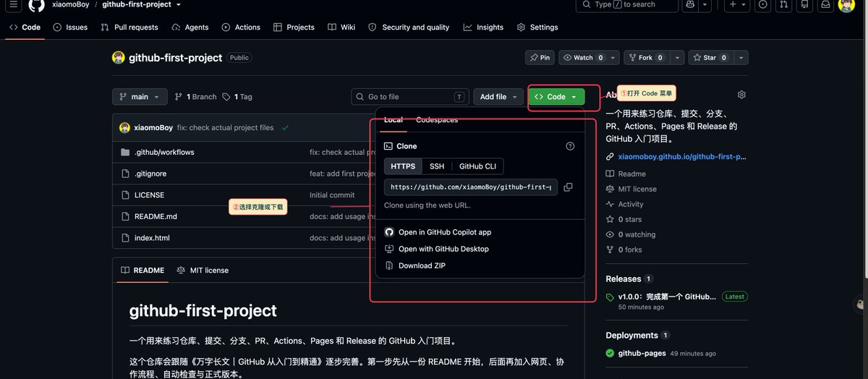Switch to the Issues tab
The image size is (868, 379).
pos(70,27)
